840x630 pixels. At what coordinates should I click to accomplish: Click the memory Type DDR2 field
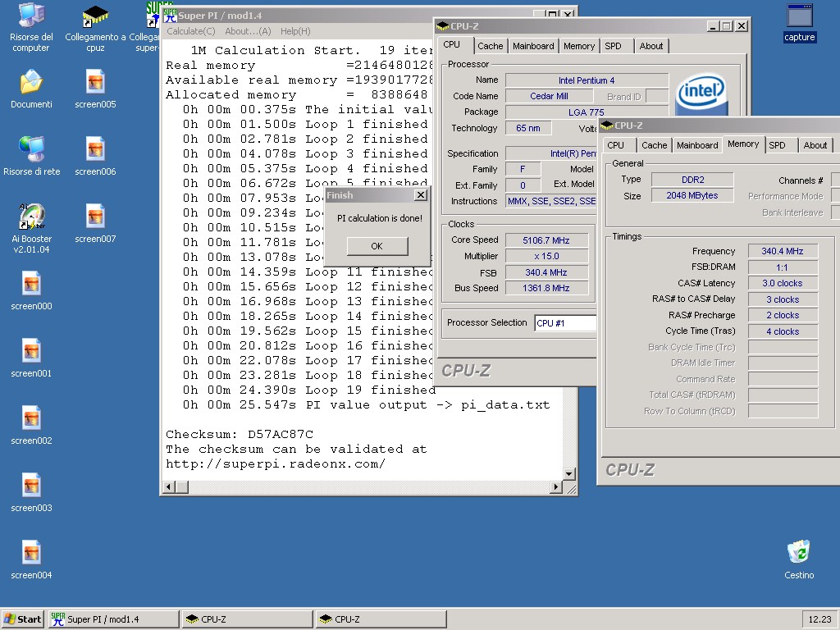[x=692, y=180]
